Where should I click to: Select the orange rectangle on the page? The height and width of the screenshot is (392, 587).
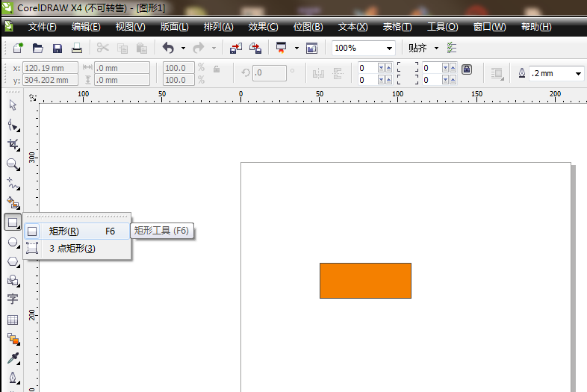coord(365,281)
